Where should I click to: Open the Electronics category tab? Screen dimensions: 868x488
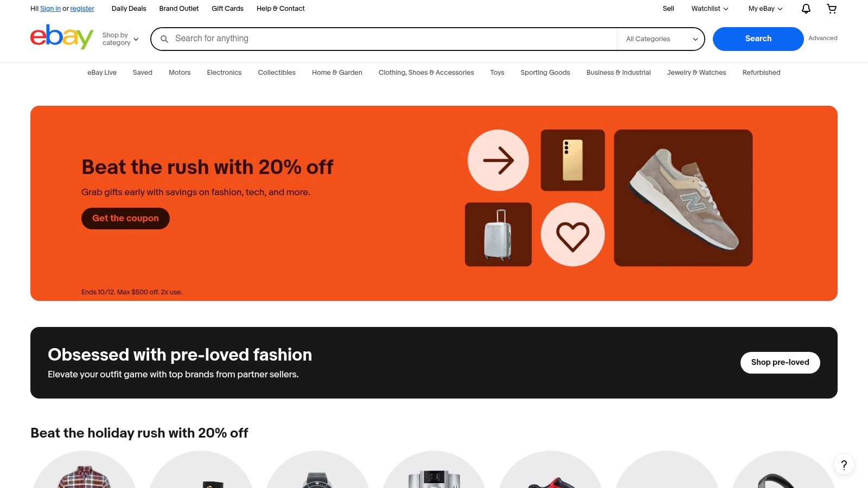click(224, 73)
